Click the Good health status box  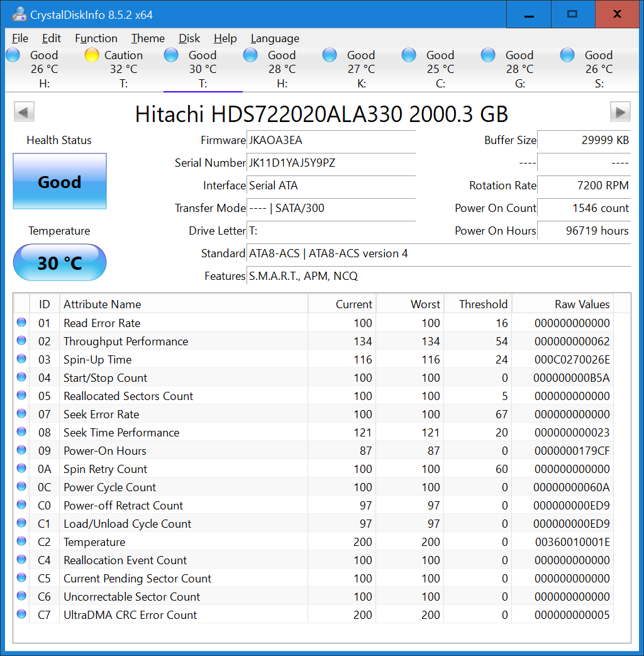click(60, 182)
